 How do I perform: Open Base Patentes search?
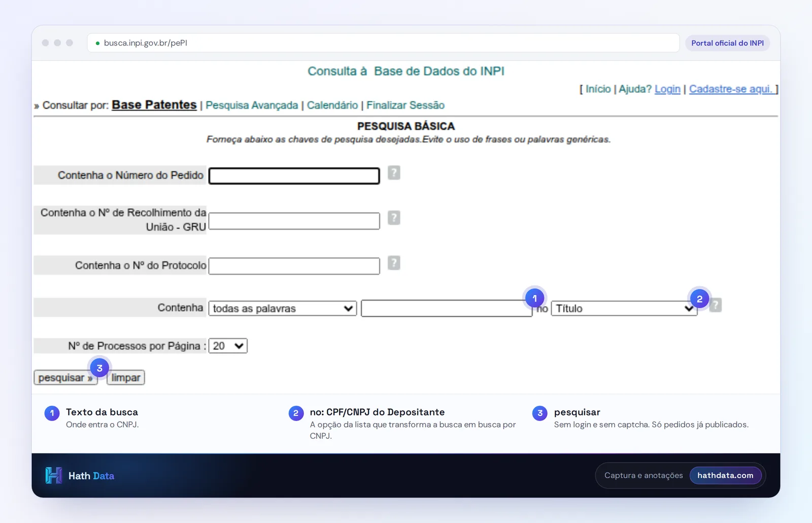(154, 104)
